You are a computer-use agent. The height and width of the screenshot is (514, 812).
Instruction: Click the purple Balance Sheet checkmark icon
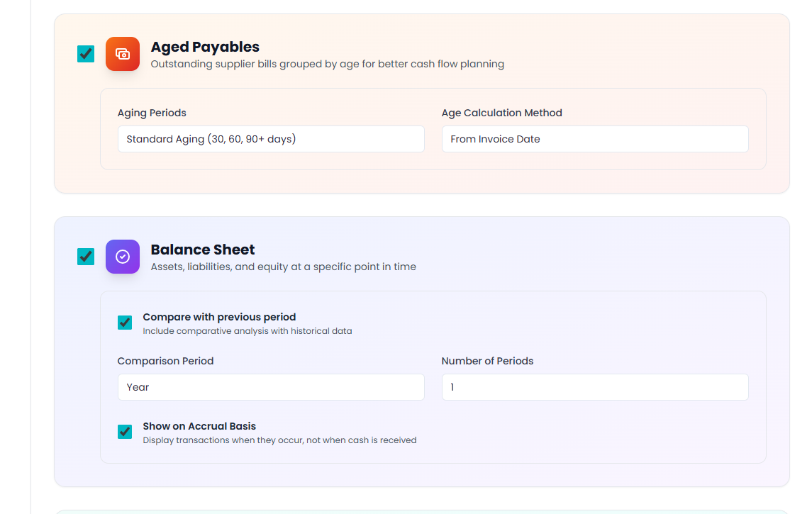[x=122, y=257]
